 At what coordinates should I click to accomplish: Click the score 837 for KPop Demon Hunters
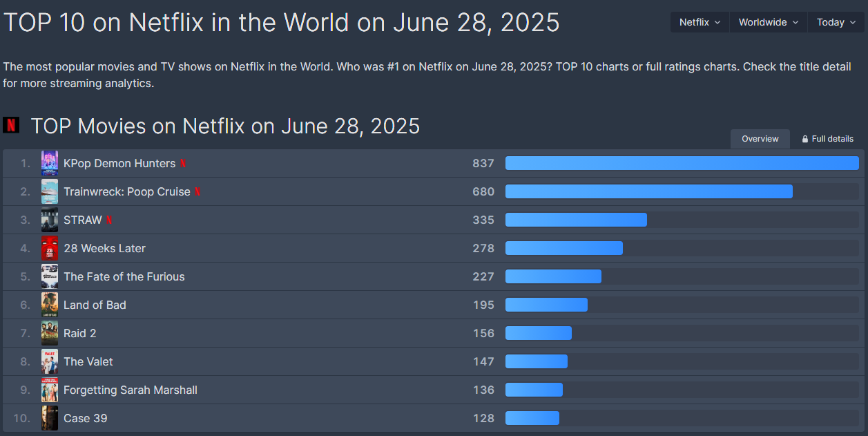click(483, 163)
